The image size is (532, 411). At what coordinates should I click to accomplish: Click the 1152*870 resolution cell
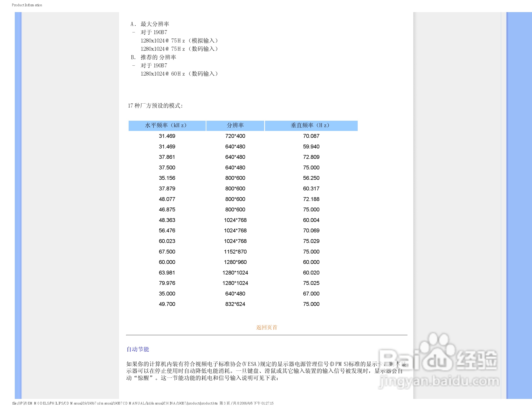coord(235,252)
